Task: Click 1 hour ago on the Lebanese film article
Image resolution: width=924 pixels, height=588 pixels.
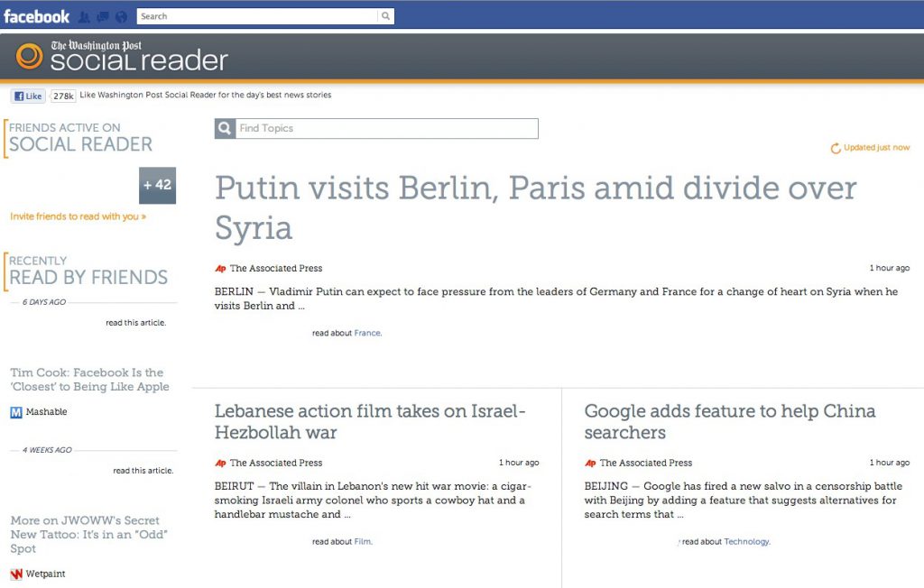Action: [x=519, y=463]
